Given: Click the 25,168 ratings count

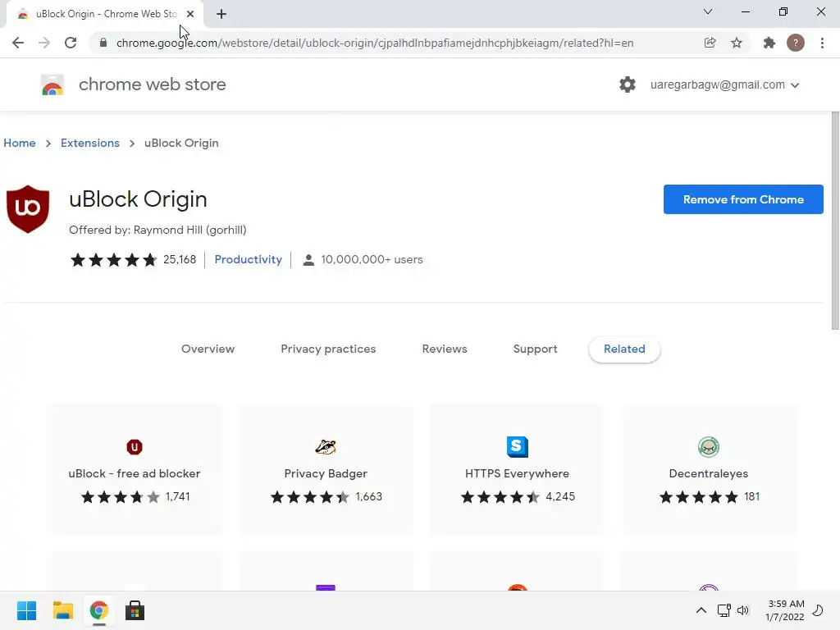Looking at the screenshot, I should 180,259.
